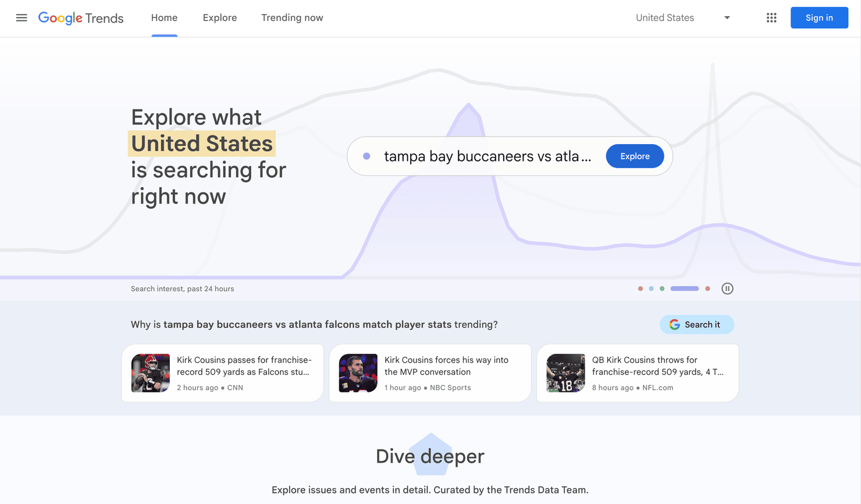Click the purple dot in the search box

point(367,156)
